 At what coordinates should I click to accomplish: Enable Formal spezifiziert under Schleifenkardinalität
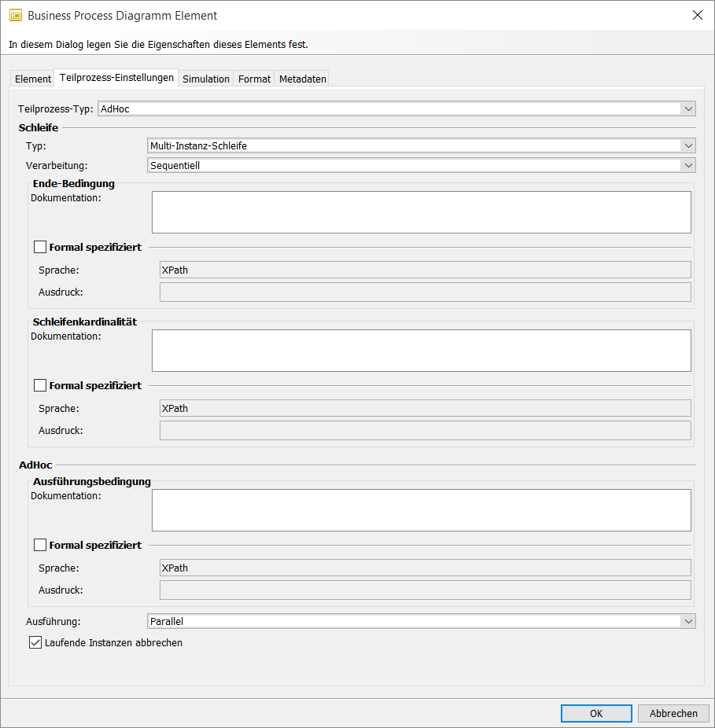pos(39,385)
